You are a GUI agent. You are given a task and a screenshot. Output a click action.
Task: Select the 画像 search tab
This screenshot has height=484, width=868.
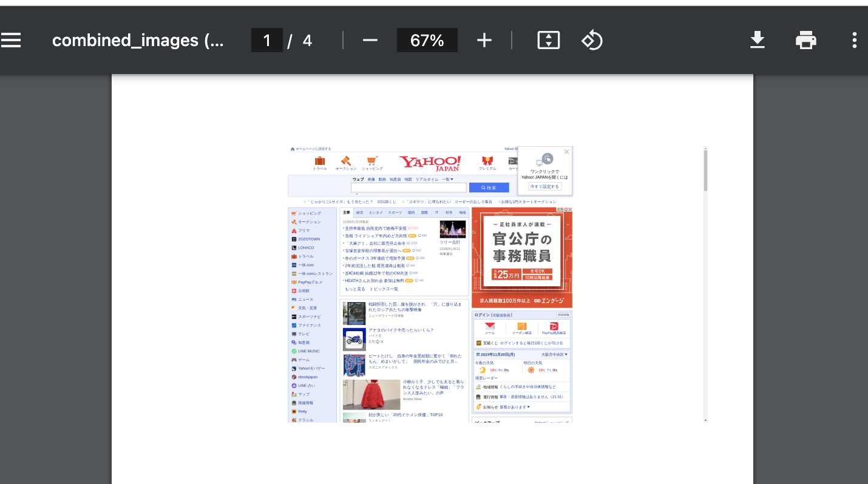tap(371, 180)
